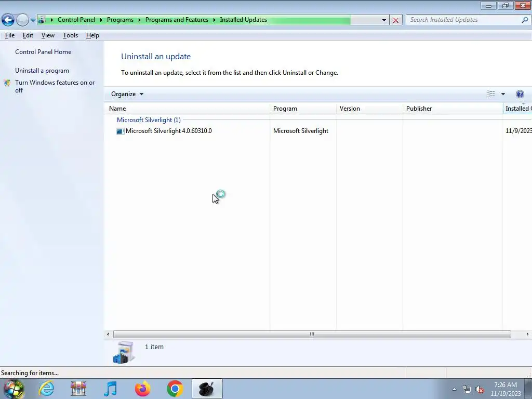Open the Organize dropdown

click(127, 94)
